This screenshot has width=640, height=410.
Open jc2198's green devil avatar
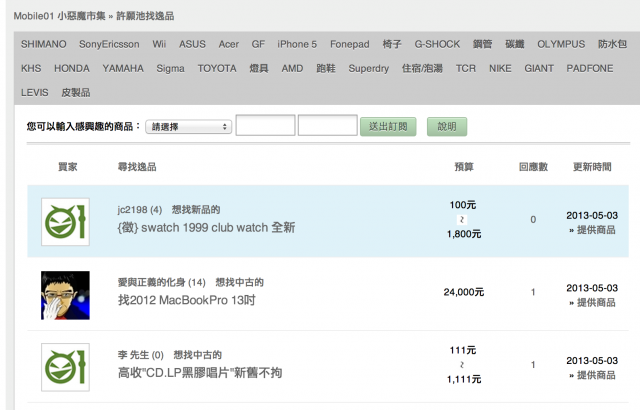coord(65,222)
